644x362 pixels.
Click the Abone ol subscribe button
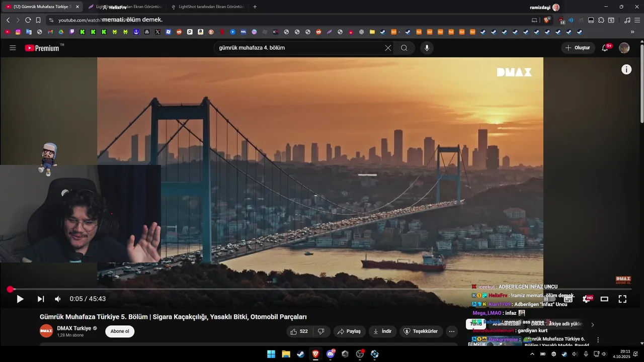click(x=120, y=331)
